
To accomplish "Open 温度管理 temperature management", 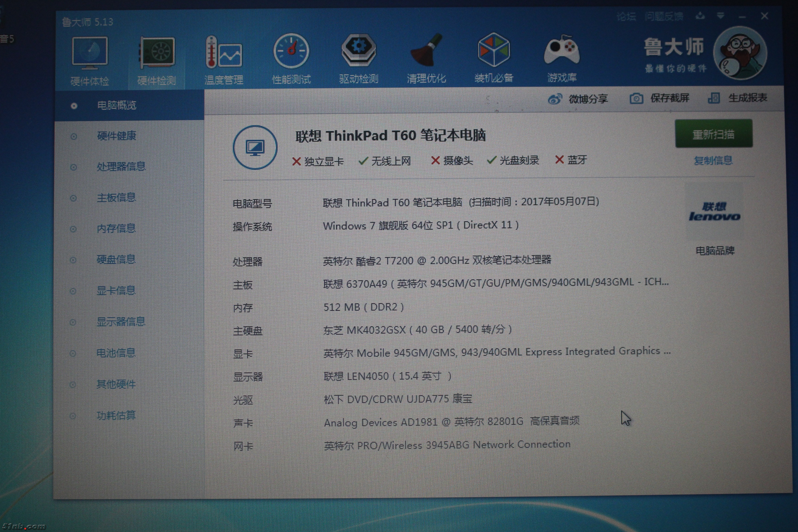I will (x=224, y=52).
